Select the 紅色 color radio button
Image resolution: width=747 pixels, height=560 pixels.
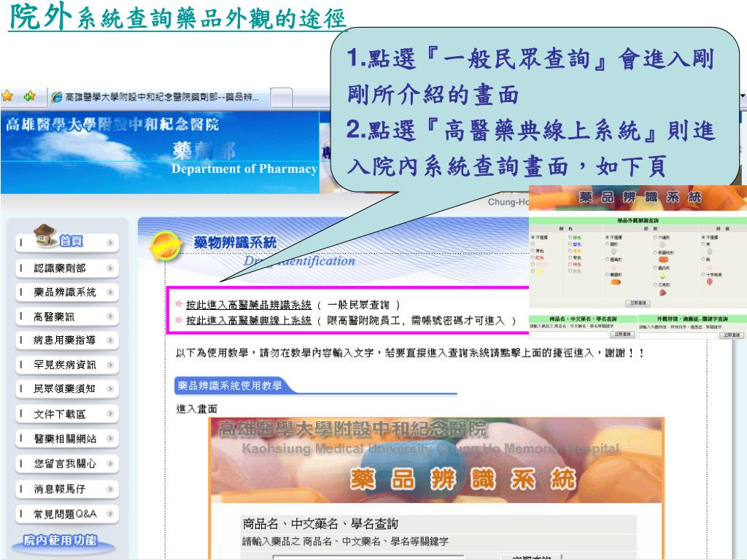pyautogui.click(x=533, y=257)
